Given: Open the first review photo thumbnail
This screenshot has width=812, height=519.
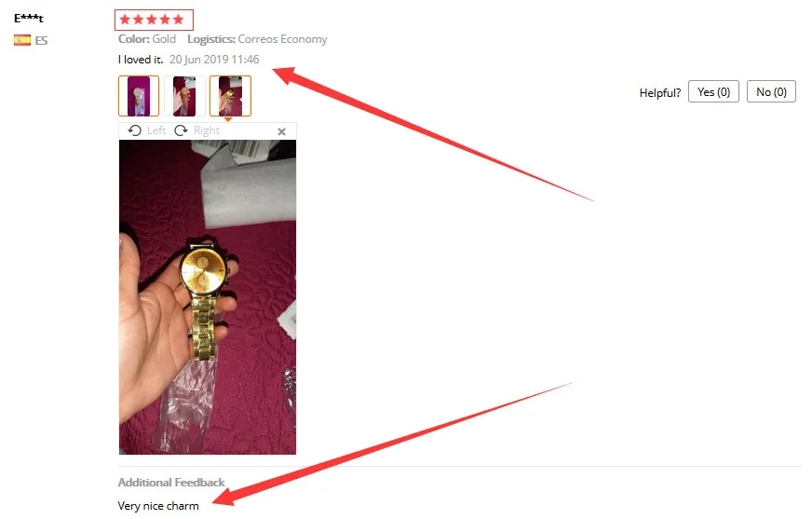Looking at the screenshot, I should point(138,96).
